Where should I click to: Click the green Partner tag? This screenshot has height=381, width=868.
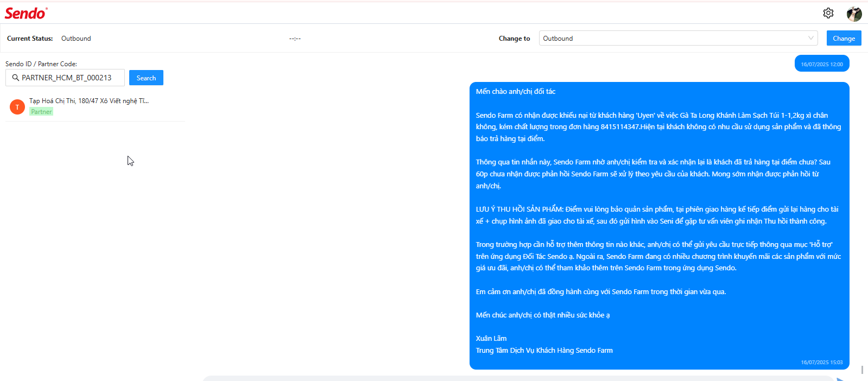coord(41,112)
